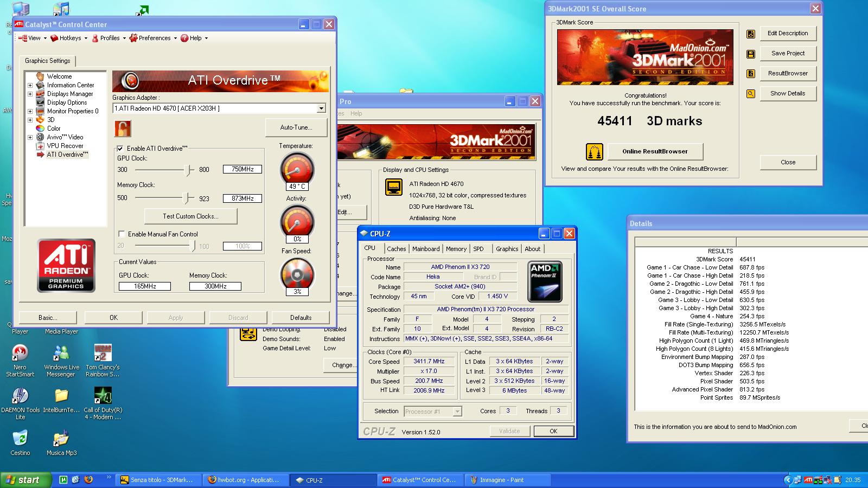Image resolution: width=868 pixels, height=488 pixels.
Task: Click the ATI Radeon Premium Graphics logo
Action: tap(66, 266)
